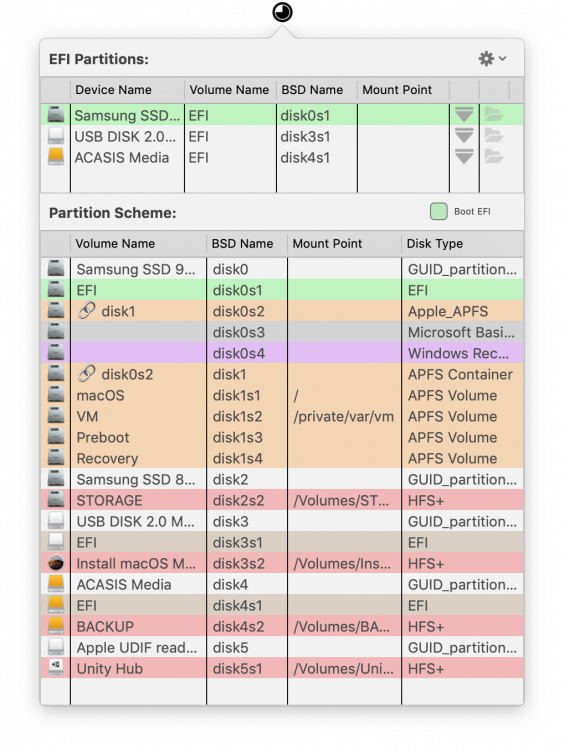
Task: Click the /Volumes/ST... mount point cell
Action: click(x=344, y=501)
